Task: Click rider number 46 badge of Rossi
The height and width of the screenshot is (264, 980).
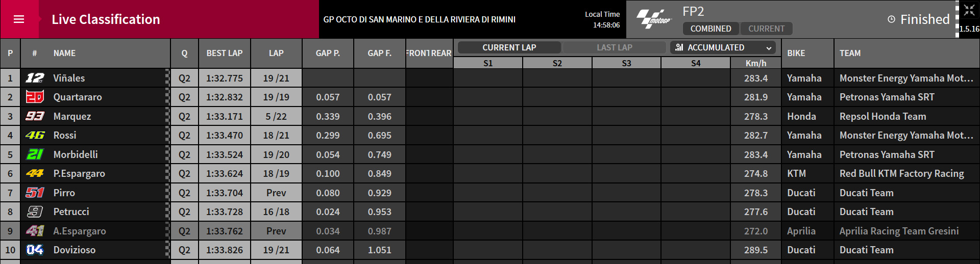Action: (x=35, y=135)
